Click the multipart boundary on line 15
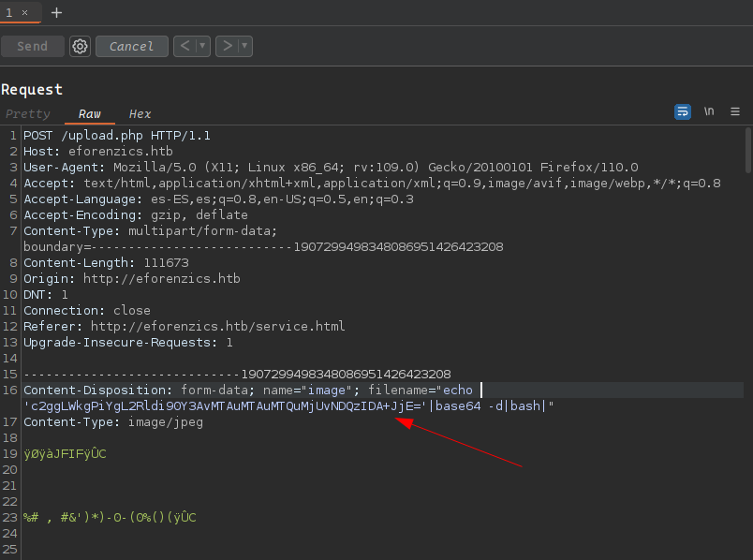This screenshot has width=753, height=560. click(237, 375)
